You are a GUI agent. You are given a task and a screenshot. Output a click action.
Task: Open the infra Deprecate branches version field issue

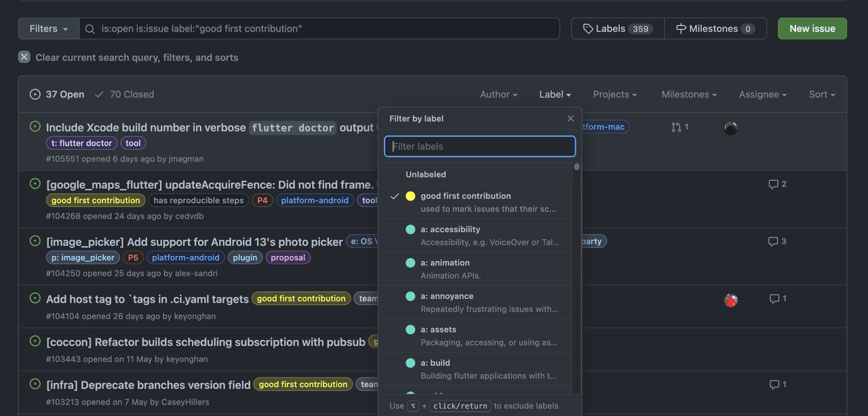(x=149, y=385)
